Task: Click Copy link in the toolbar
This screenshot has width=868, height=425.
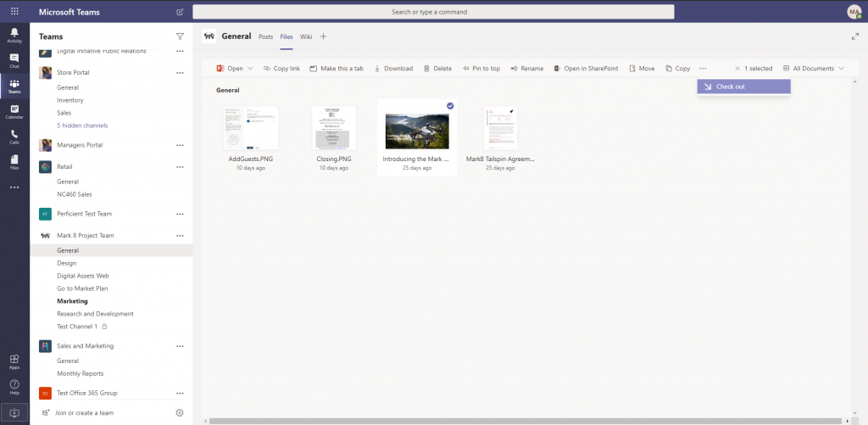Action: [x=281, y=69]
